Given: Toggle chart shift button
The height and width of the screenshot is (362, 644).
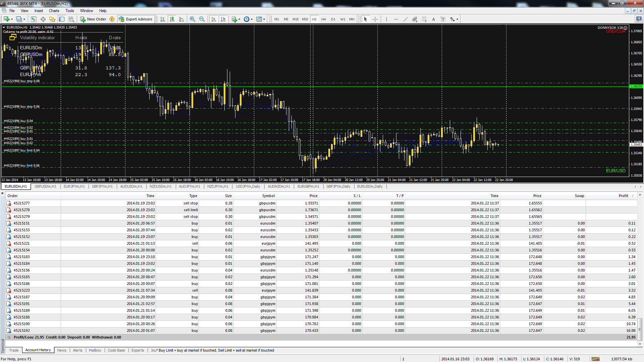Looking at the screenshot, I should [223, 19].
